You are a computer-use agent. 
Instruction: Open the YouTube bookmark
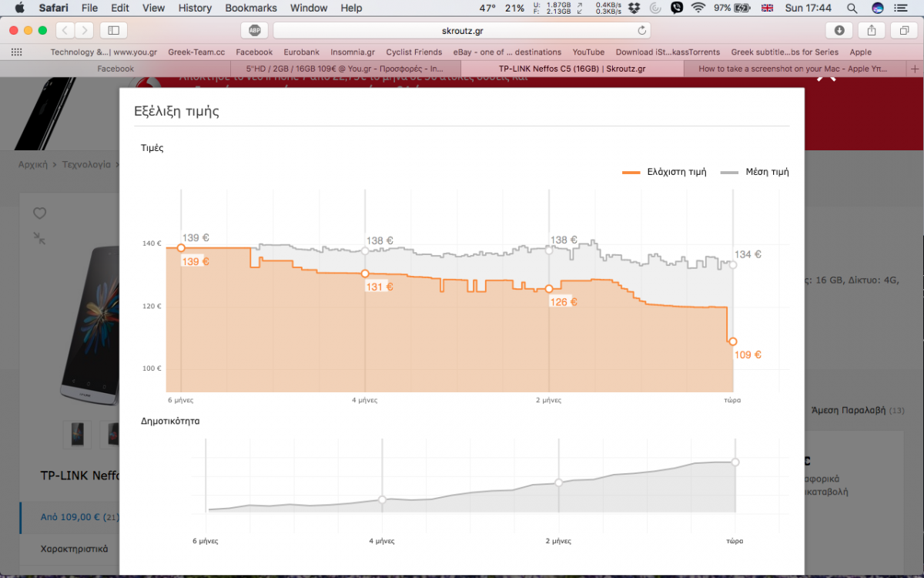click(x=588, y=52)
